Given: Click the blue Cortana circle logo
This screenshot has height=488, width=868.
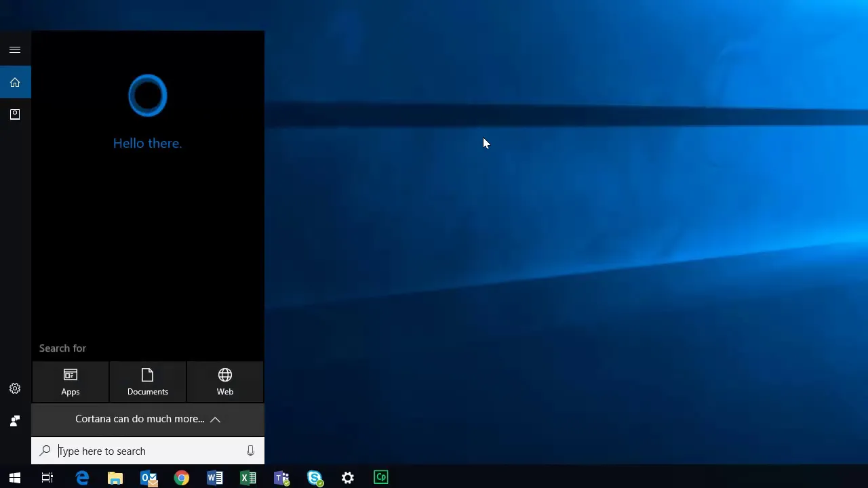Looking at the screenshot, I should pyautogui.click(x=147, y=96).
